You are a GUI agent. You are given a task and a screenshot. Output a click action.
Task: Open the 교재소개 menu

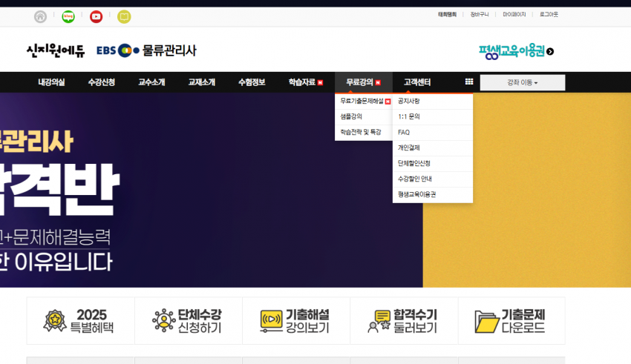[202, 82]
